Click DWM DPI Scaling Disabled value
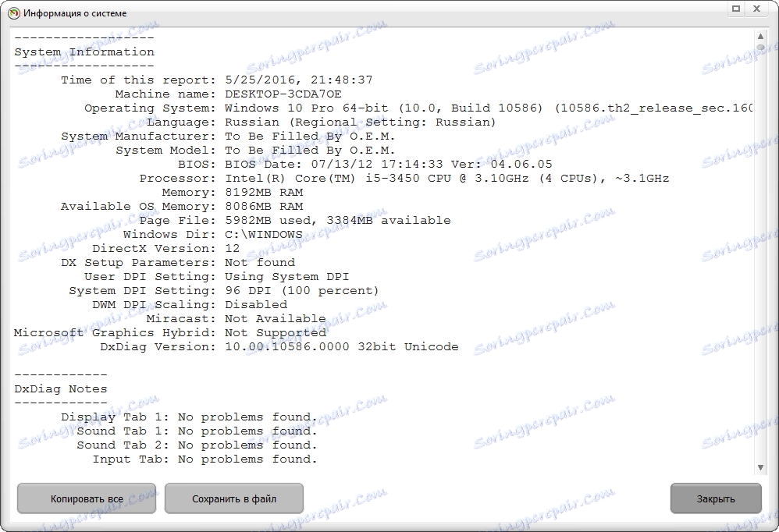Screen dimensions: 779x532 pos(256,305)
